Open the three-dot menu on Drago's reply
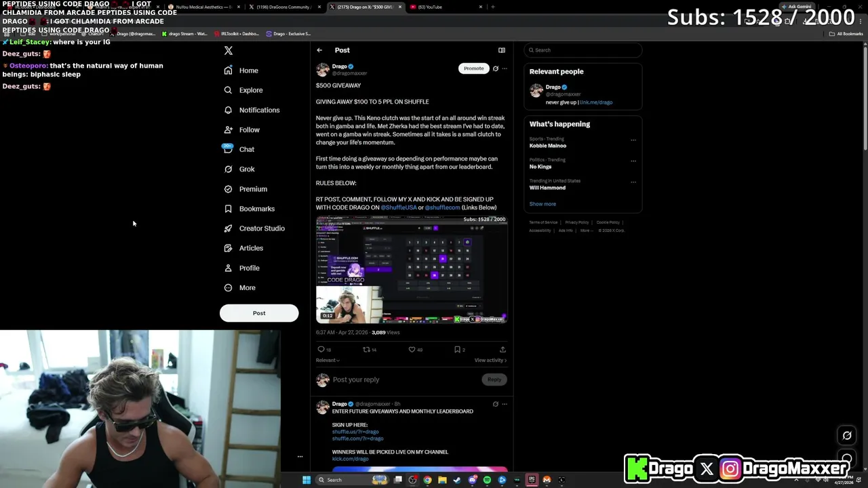The width and height of the screenshot is (868, 488). (505, 404)
